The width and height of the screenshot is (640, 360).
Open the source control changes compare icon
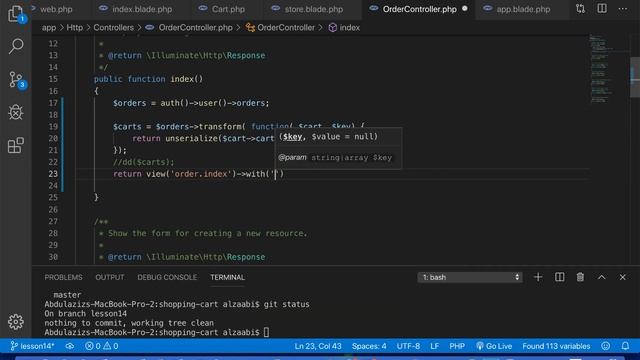pyautogui.click(x=580, y=9)
